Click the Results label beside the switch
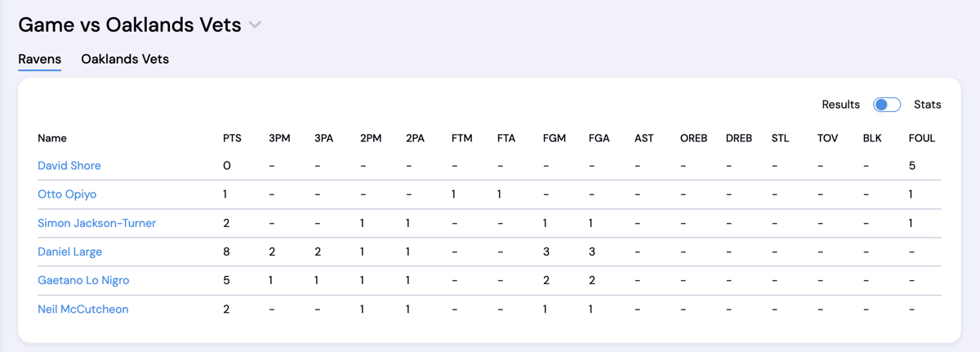Screen dimensions: 980x352 point(840,105)
